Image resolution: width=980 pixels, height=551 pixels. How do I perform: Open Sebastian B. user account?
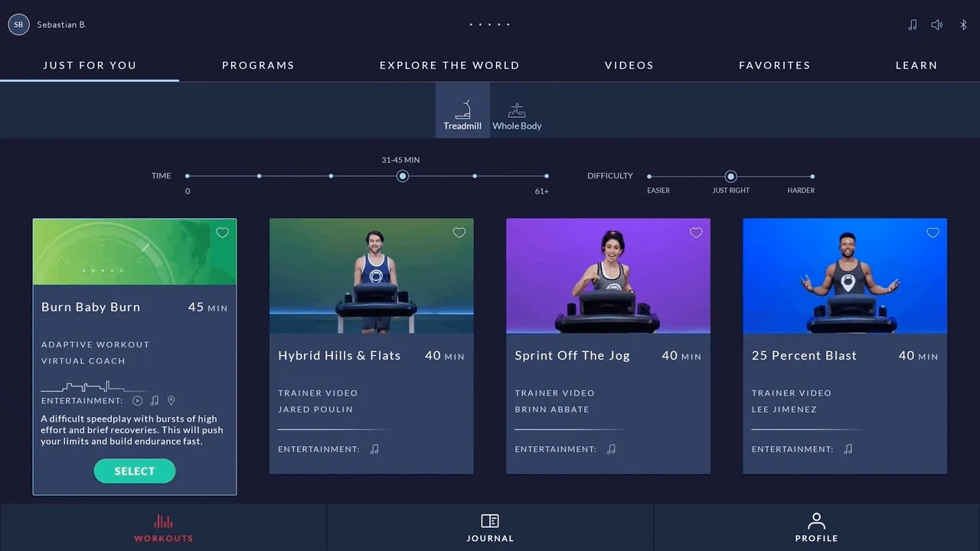click(x=47, y=24)
